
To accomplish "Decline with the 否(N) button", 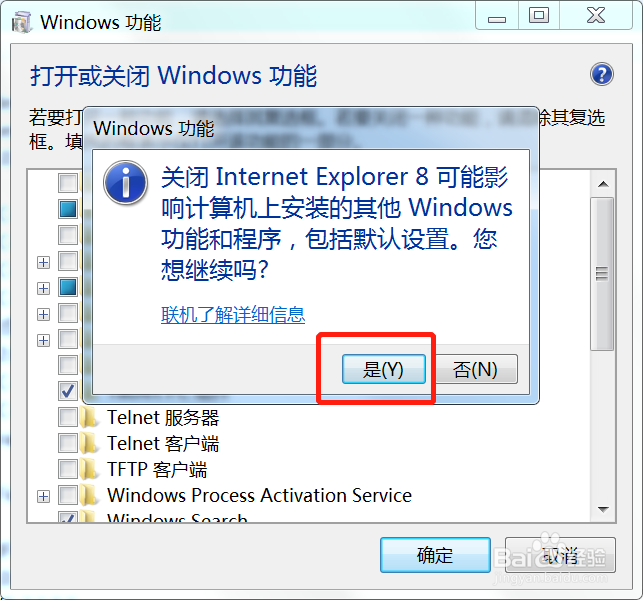I will [x=476, y=369].
